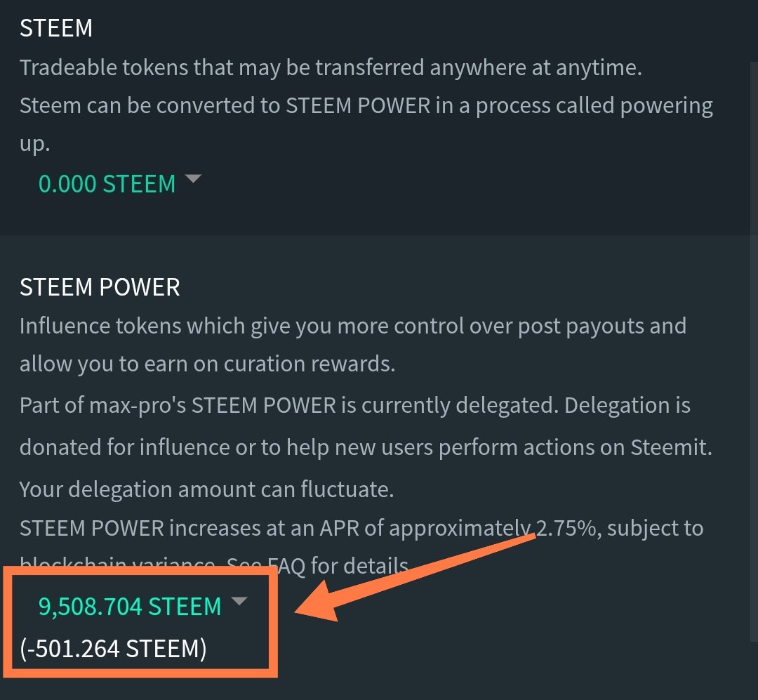Click the 'STEEM POWER increases at an APR' line

(x=361, y=528)
